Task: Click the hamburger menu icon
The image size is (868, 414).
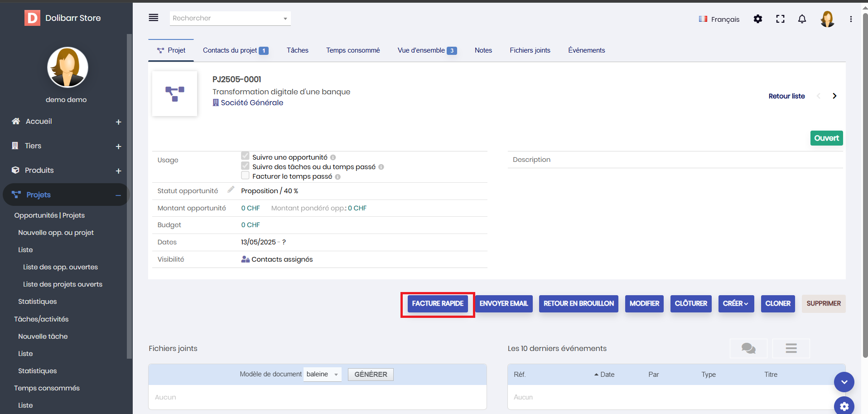Action: (154, 18)
